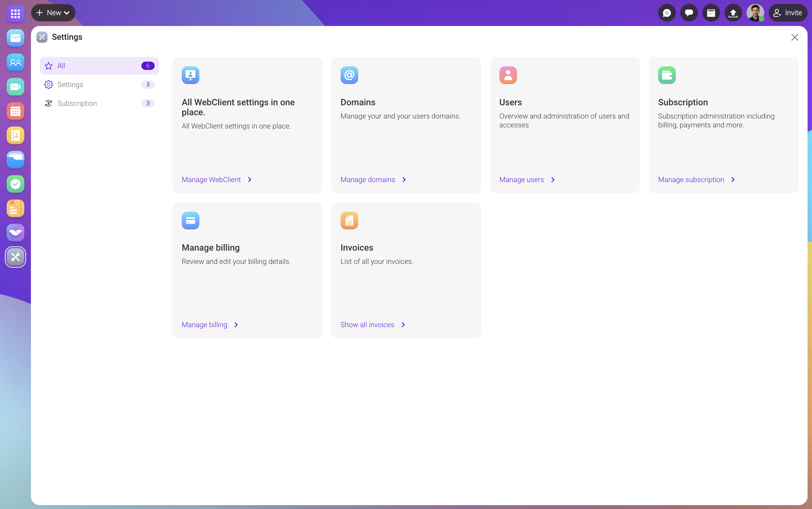Viewport: 812px width, 509px height.
Task: Follow the Manage users link
Action: (x=521, y=180)
